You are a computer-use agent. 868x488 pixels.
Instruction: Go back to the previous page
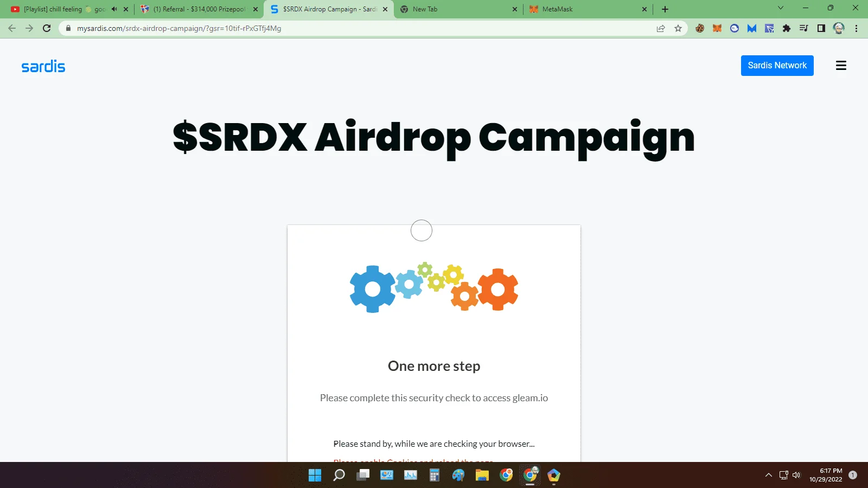tap(12, 28)
